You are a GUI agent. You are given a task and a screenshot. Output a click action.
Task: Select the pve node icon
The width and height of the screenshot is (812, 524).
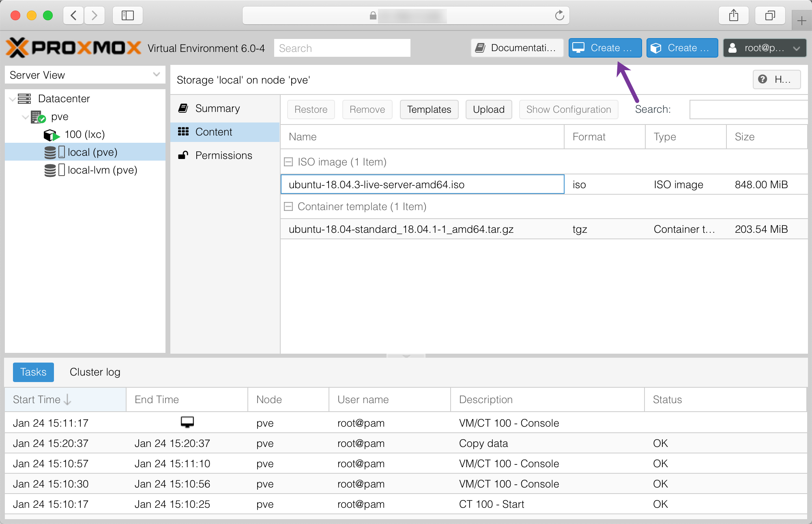[38, 117]
